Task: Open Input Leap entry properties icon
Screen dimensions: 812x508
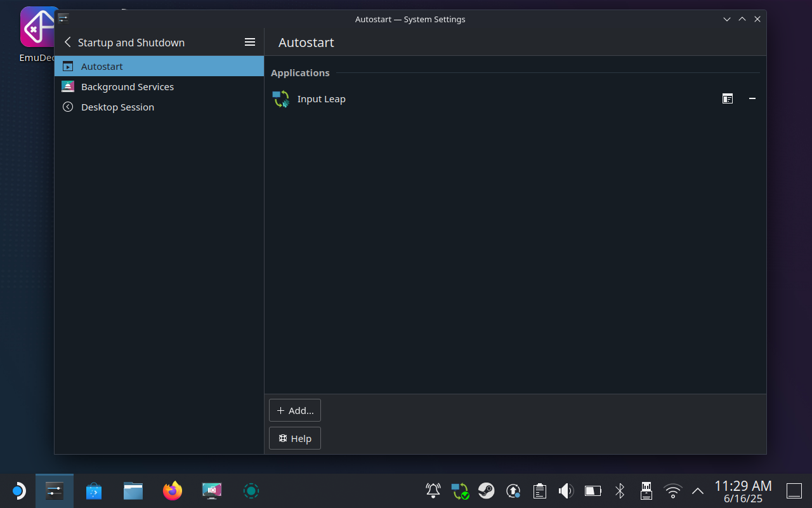Action: pos(727,99)
